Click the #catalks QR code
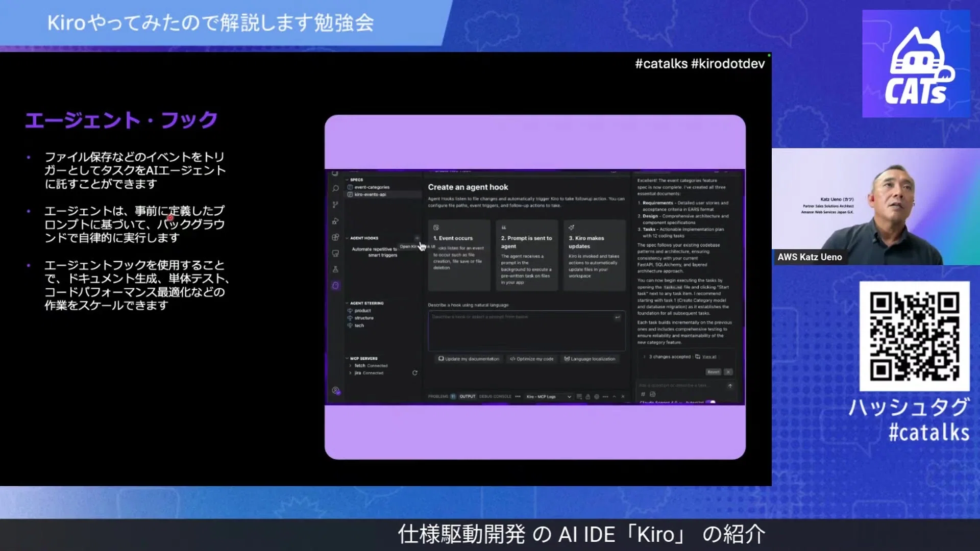980x551 pixels. [x=914, y=336]
